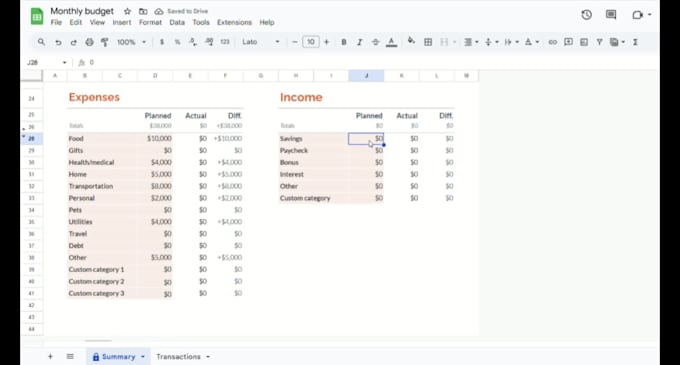Click the Increase decimal places icon
This screenshot has width=680, height=365.
[x=209, y=42]
